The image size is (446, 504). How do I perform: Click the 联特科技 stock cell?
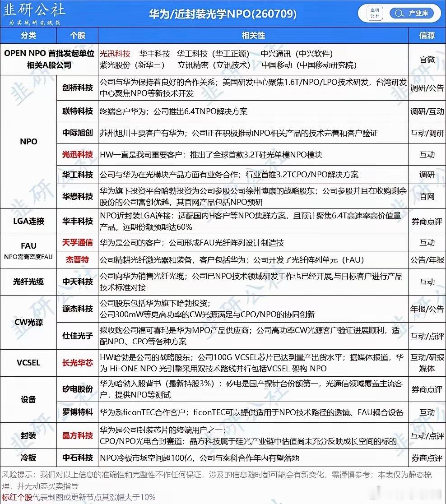pyautogui.click(x=78, y=111)
